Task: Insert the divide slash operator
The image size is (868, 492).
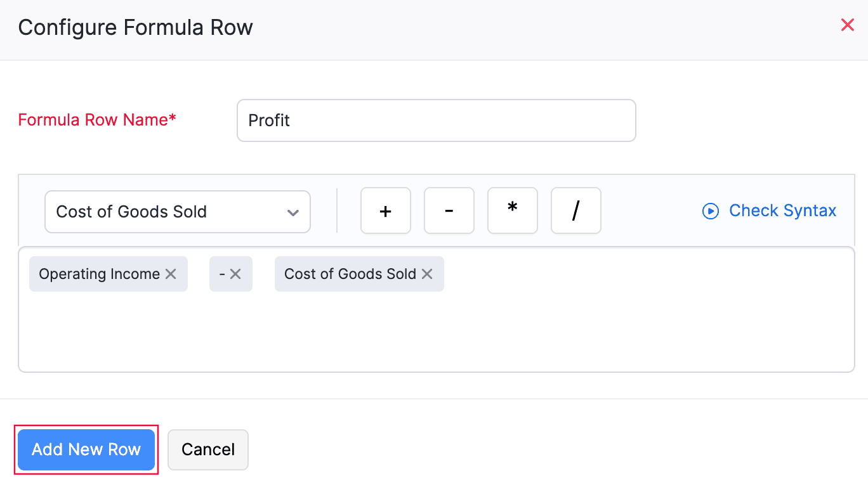Action: (575, 211)
